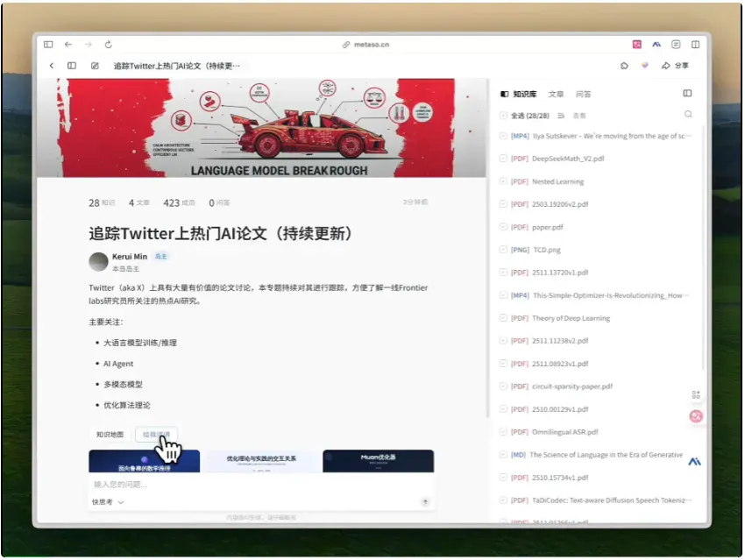
Task: Open the Metaso extension icon in toolbar
Action: click(x=656, y=44)
